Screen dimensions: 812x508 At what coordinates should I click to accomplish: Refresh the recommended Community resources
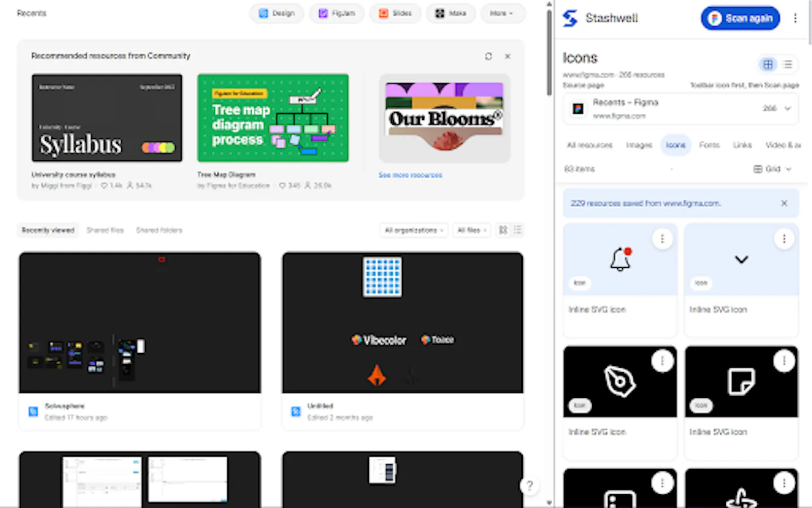tap(488, 56)
